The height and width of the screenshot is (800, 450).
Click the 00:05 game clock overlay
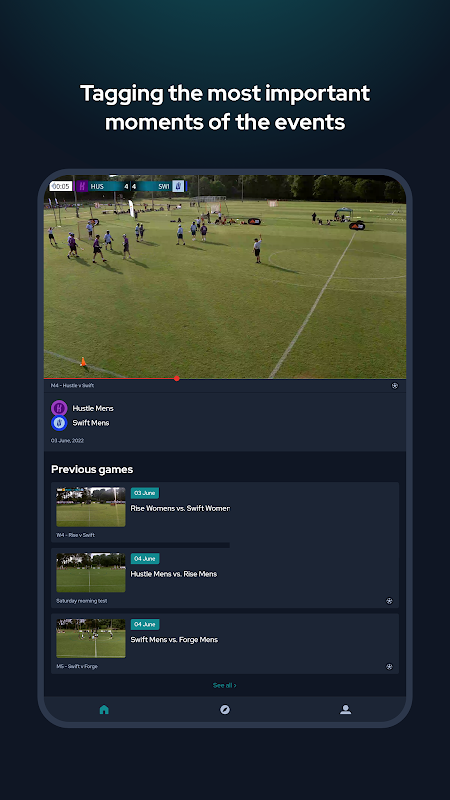click(61, 186)
